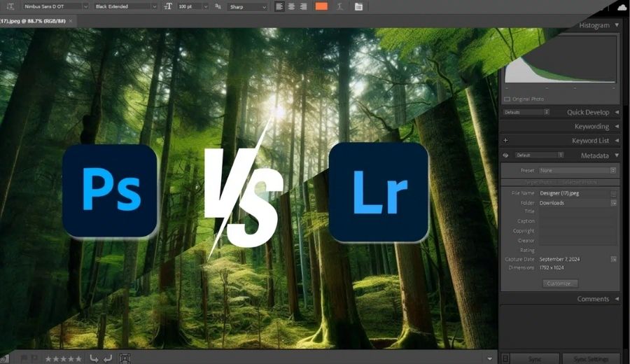Select center align text button
Image resolution: width=630 pixels, height=364 pixels.
292,6
